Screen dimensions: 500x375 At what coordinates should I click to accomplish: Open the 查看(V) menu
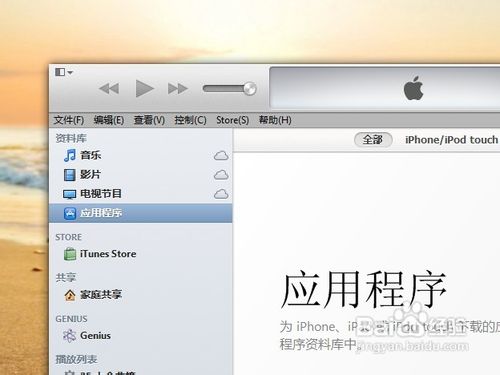[149, 120]
